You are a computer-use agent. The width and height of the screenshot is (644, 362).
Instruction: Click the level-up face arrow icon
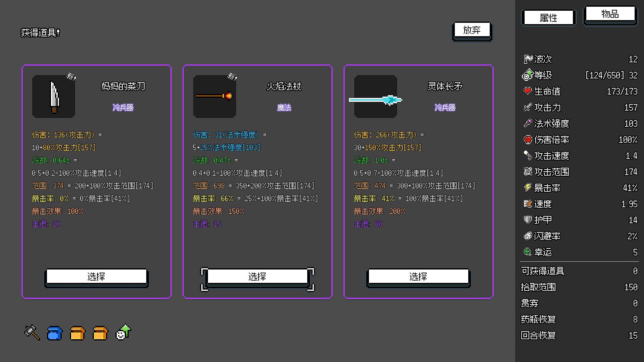click(123, 332)
